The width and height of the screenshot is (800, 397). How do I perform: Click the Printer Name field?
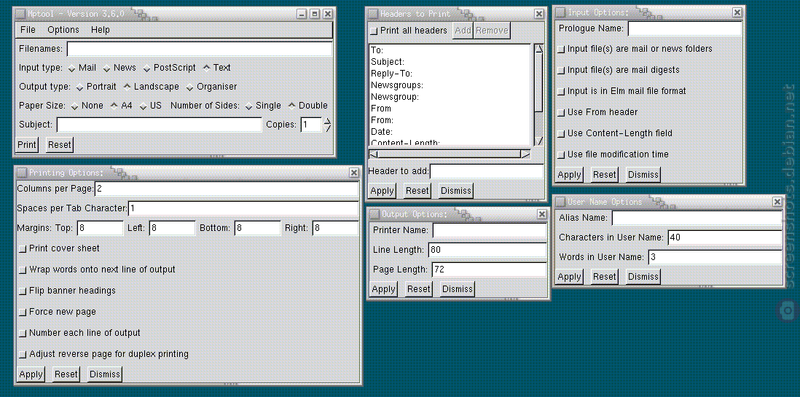tap(489, 230)
